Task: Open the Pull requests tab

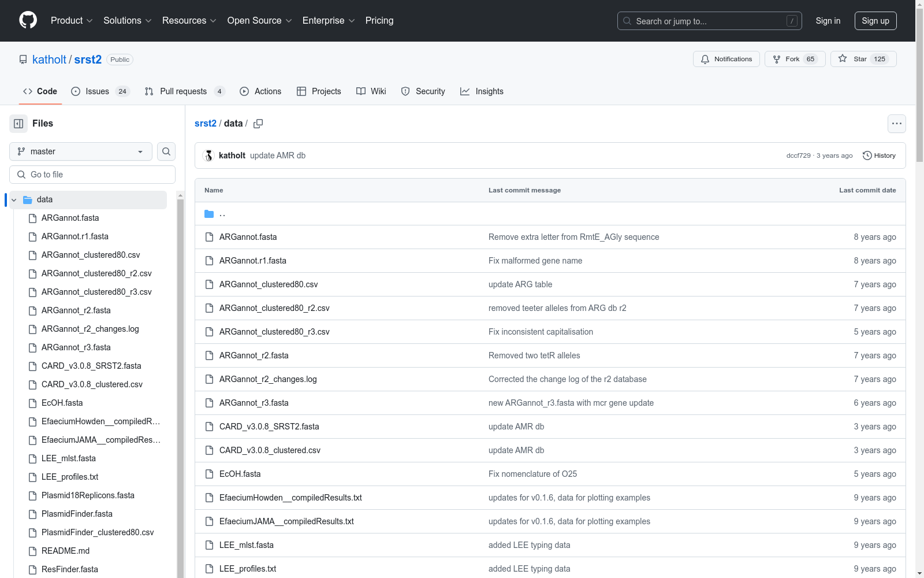Action: pyautogui.click(x=184, y=91)
